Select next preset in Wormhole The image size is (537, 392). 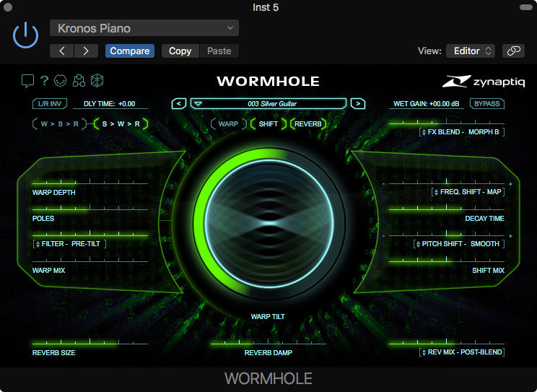click(x=358, y=103)
